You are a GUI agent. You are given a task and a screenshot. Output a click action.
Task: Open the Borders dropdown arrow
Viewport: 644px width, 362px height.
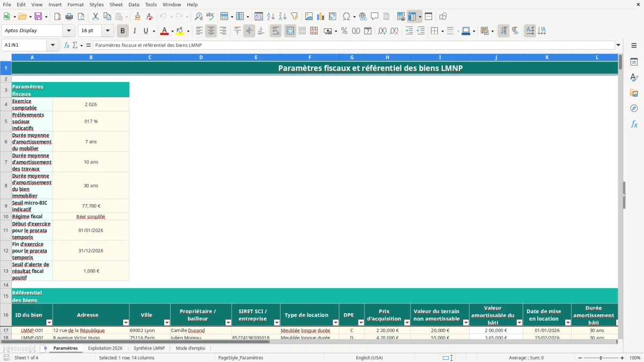coord(442,31)
